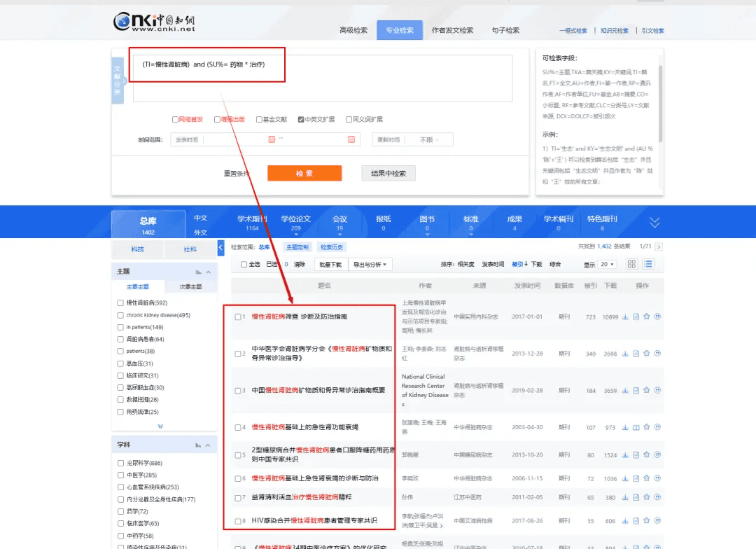The image size is (756, 549).
Task: Download the first search result
Action: point(625,317)
